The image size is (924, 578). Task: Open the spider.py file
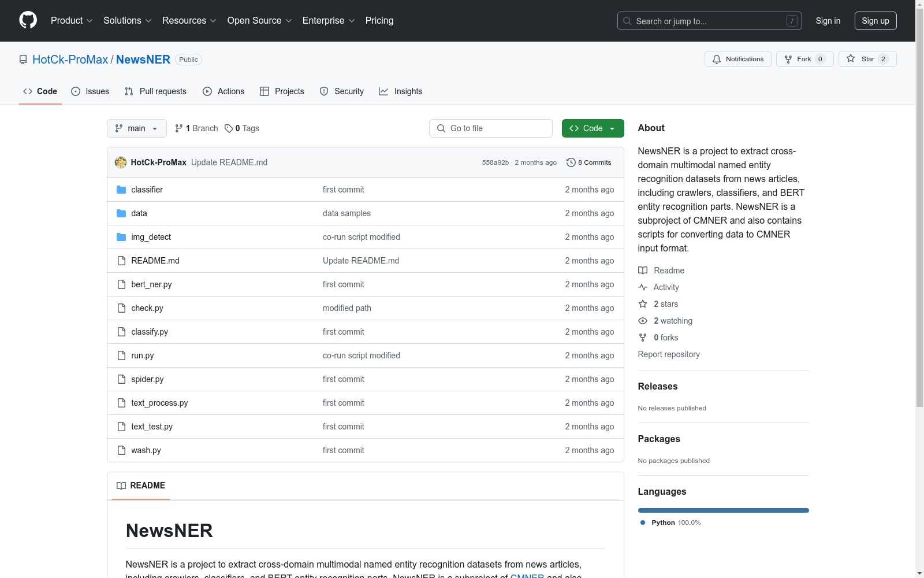[147, 379]
